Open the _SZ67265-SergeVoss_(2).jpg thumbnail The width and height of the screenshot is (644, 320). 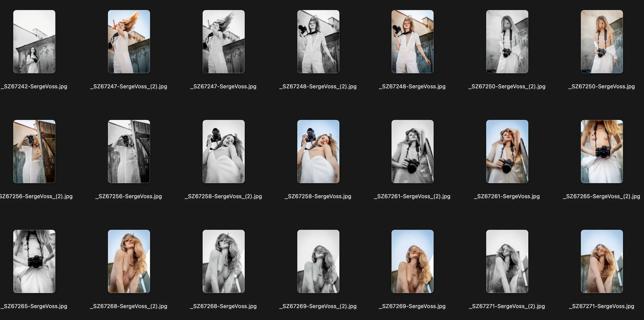[x=602, y=153]
